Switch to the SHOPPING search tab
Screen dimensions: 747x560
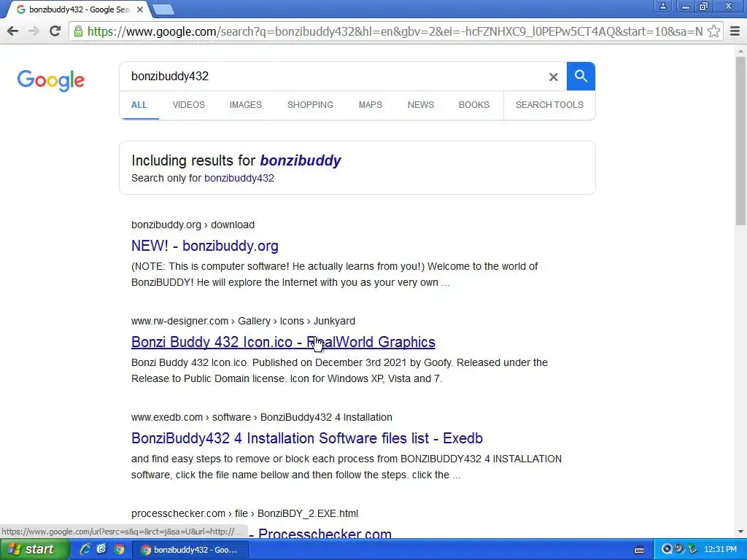click(x=310, y=105)
